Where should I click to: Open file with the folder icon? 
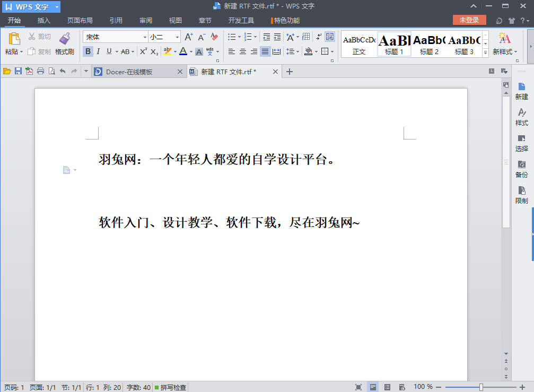pyautogui.click(x=7, y=71)
